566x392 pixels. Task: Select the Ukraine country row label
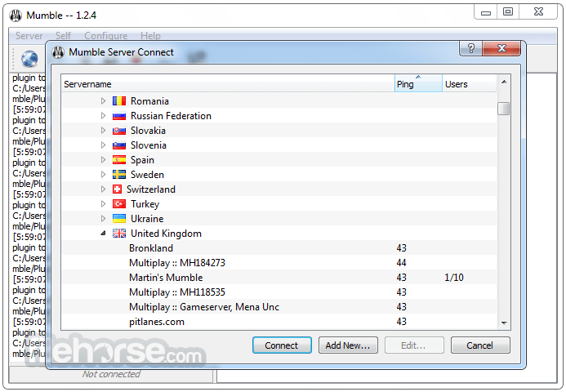coord(147,219)
